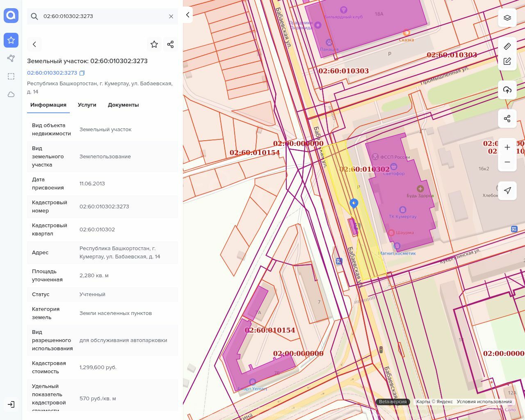525x420 pixels.
Task: Share this land parcel card
Action: [x=171, y=44]
